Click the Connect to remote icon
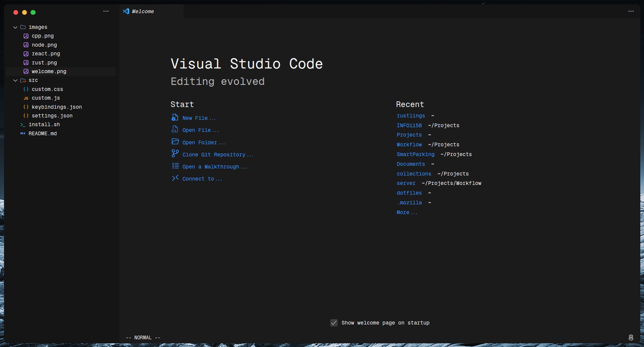The image size is (644, 347). click(175, 178)
